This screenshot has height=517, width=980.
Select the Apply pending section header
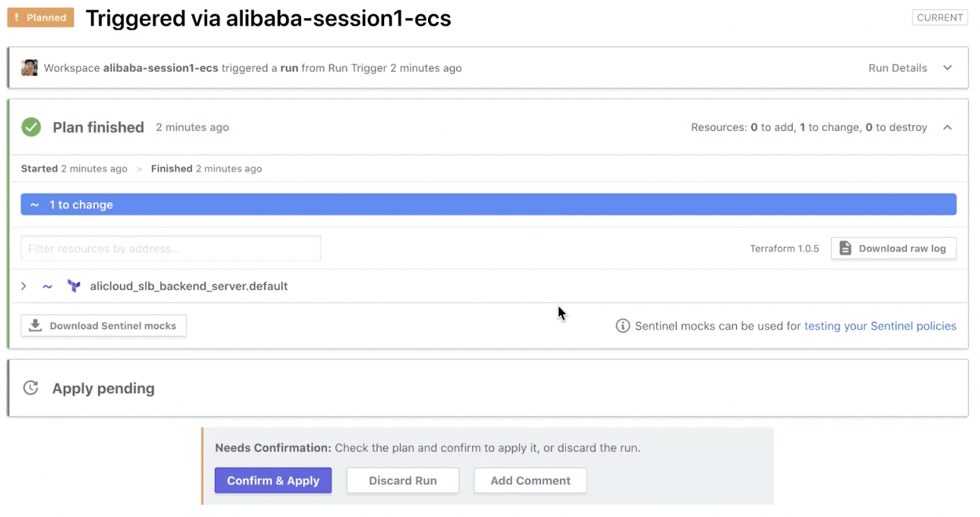(x=103, y=387)
